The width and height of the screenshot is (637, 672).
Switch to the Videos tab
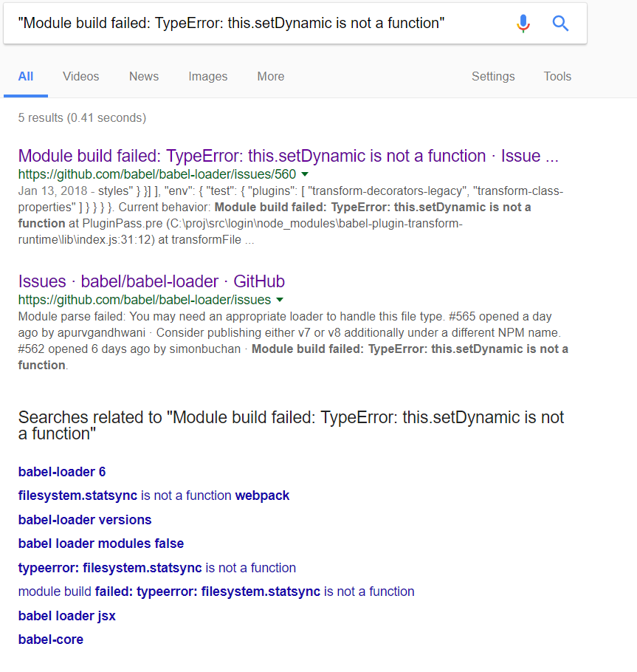pos(81,76)
